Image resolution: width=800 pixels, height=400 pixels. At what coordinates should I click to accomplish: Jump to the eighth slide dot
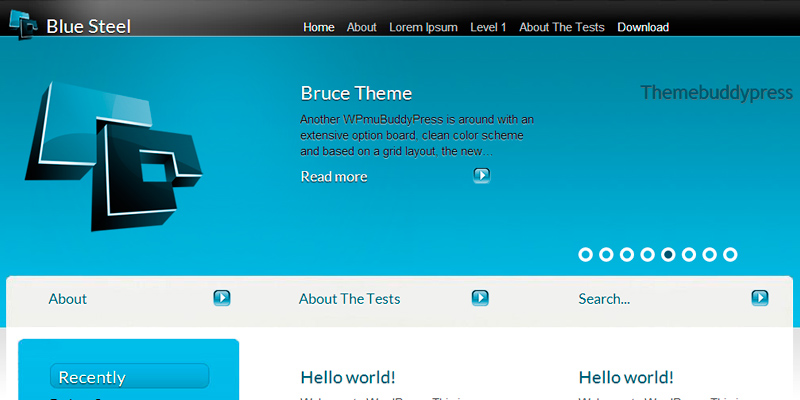tap(730, 254)
